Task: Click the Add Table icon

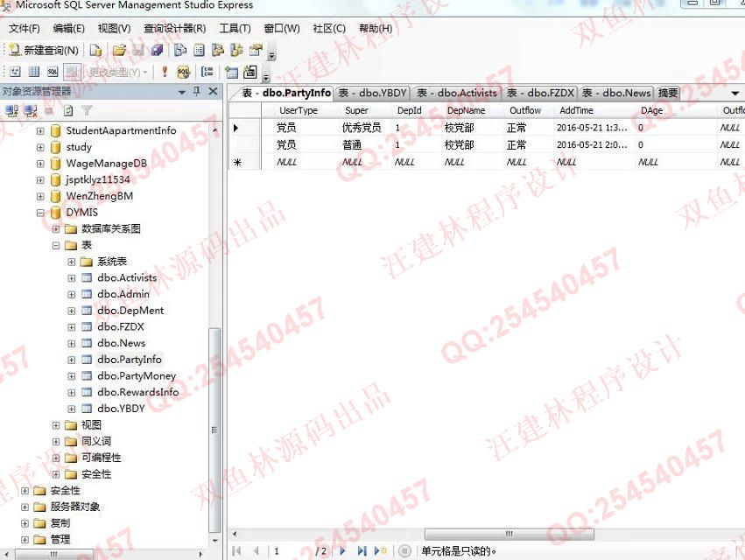Action: pos(231,73)
